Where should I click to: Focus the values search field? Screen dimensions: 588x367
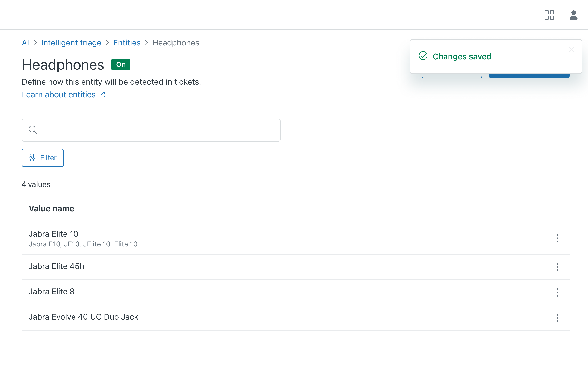coord(151,130)
